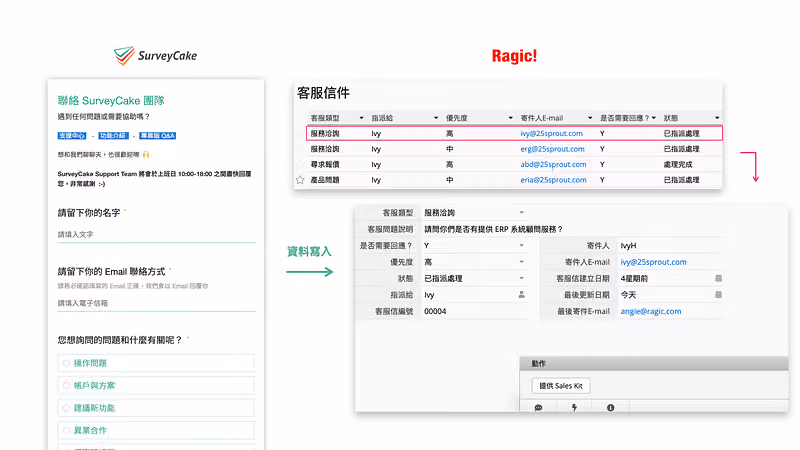
Task: Open ivy@25sprout.com link in detail form
Action: tap(653, 262)
